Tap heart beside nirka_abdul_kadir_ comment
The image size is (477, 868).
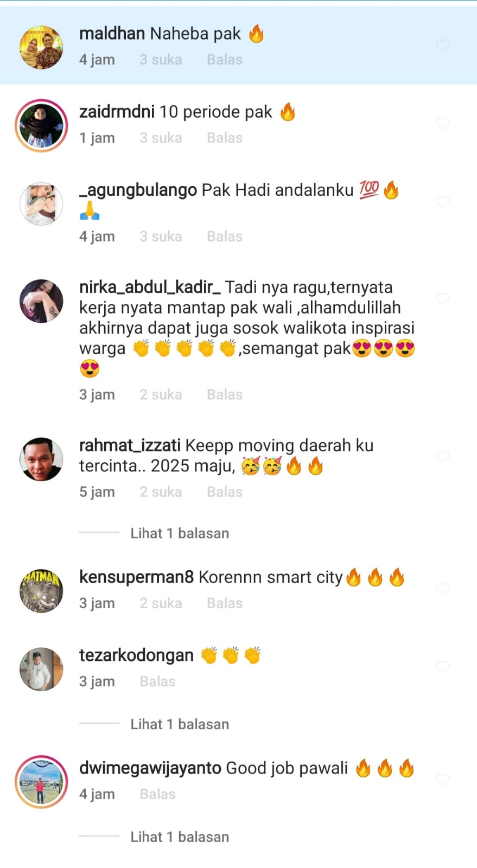pos(443,299)
